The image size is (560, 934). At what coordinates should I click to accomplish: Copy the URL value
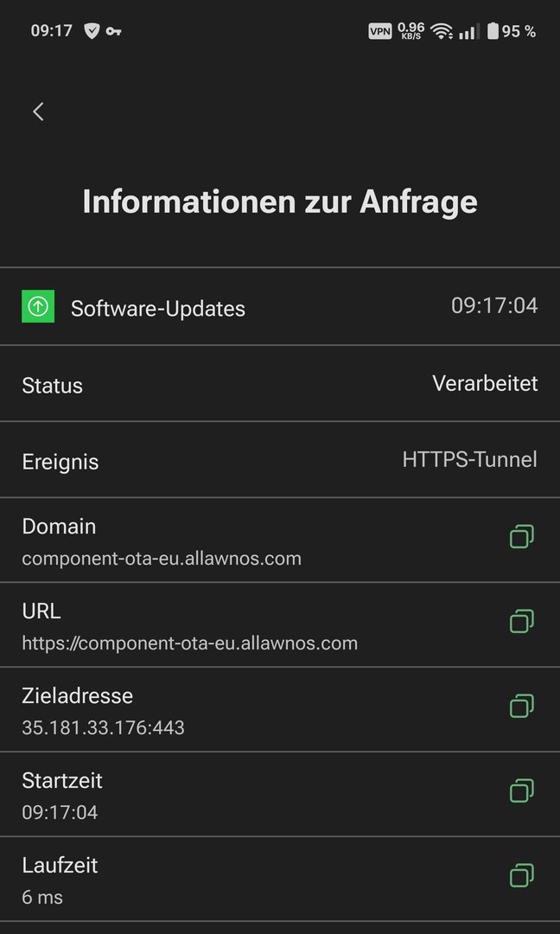[x=521, y=622]
